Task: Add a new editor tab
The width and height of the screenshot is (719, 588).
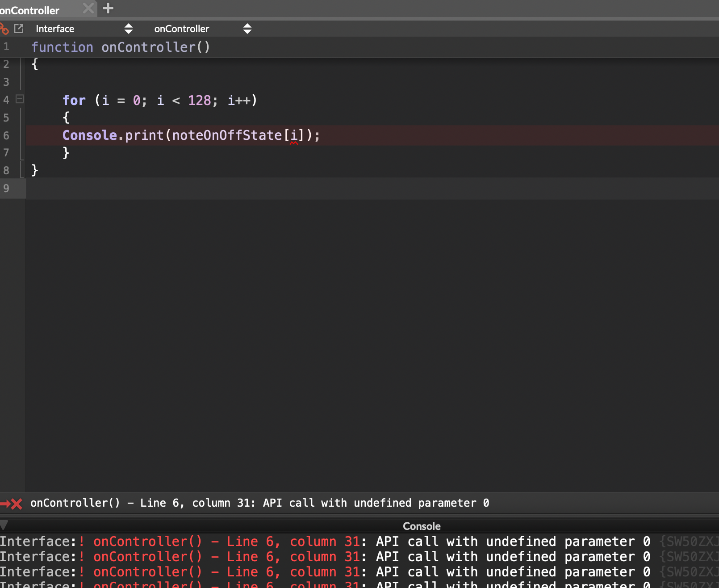Action: coord(108,8)
